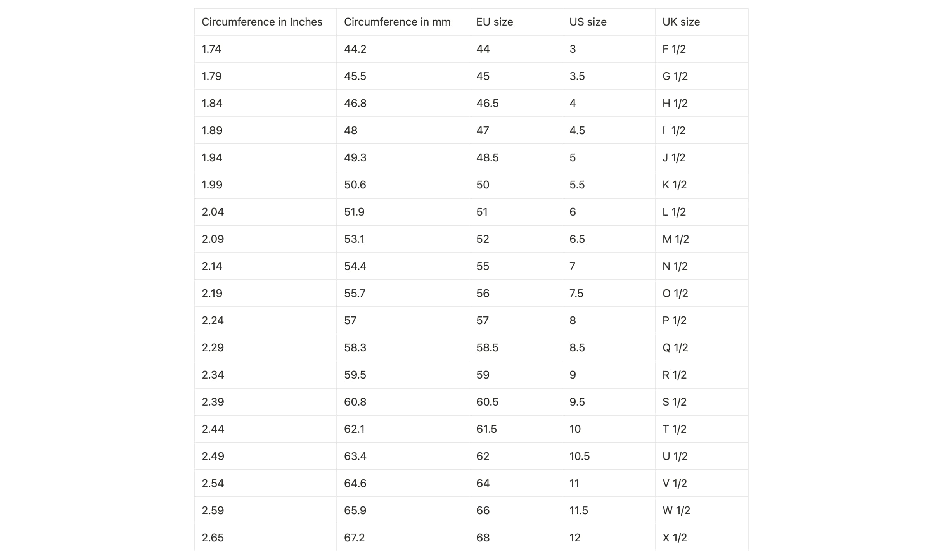Select the UK size 'J 1/2' cell
Viewport: 943px width, 560px height.
674,158
